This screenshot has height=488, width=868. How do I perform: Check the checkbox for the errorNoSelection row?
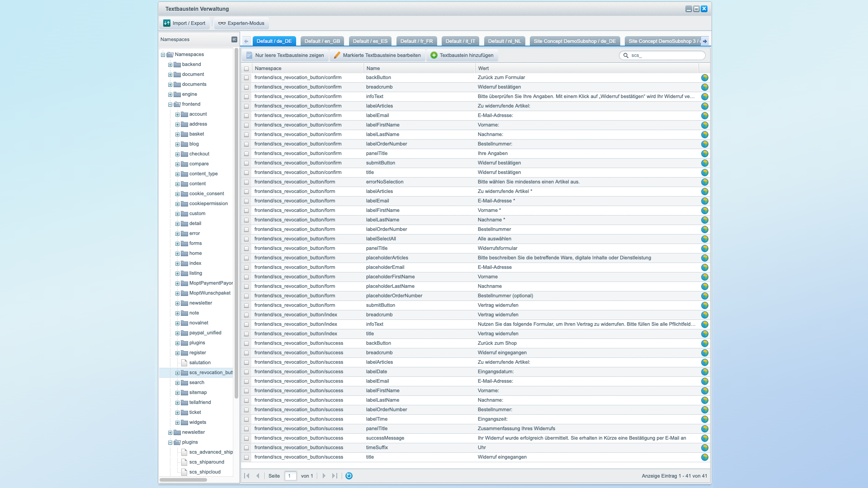pos(246,182)
